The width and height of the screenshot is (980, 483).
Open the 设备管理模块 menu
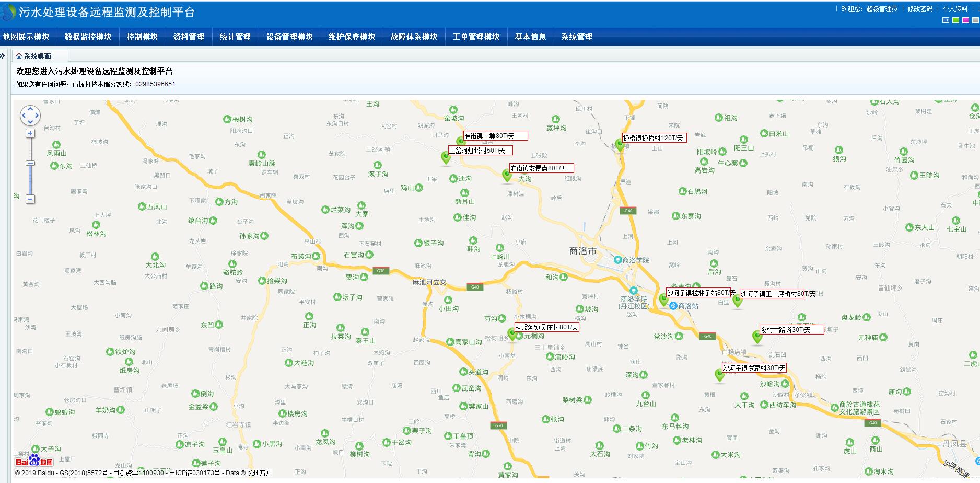[x=289, y=37]
